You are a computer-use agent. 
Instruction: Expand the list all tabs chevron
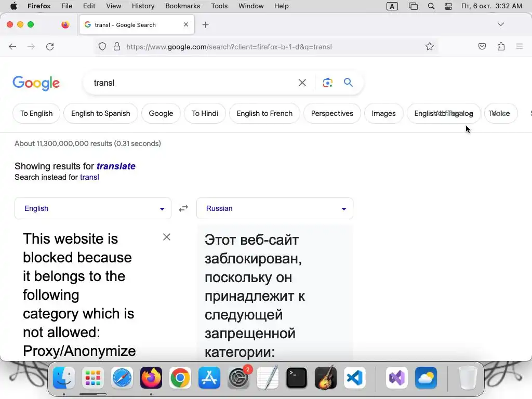(500, 24)
